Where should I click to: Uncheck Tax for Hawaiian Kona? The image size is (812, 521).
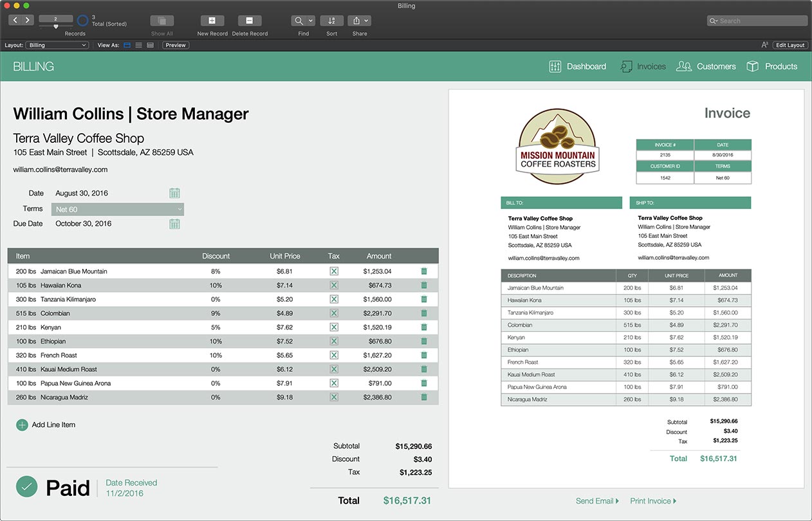[x=334, y=286]
